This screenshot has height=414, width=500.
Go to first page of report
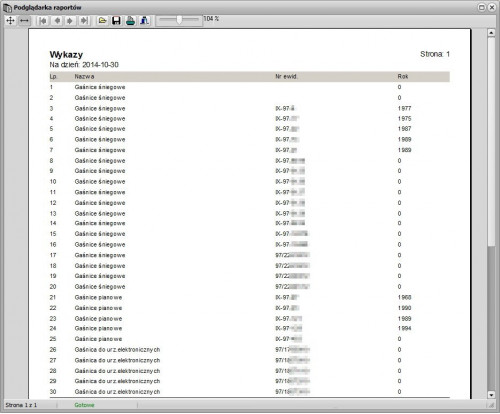coord(43,21)
